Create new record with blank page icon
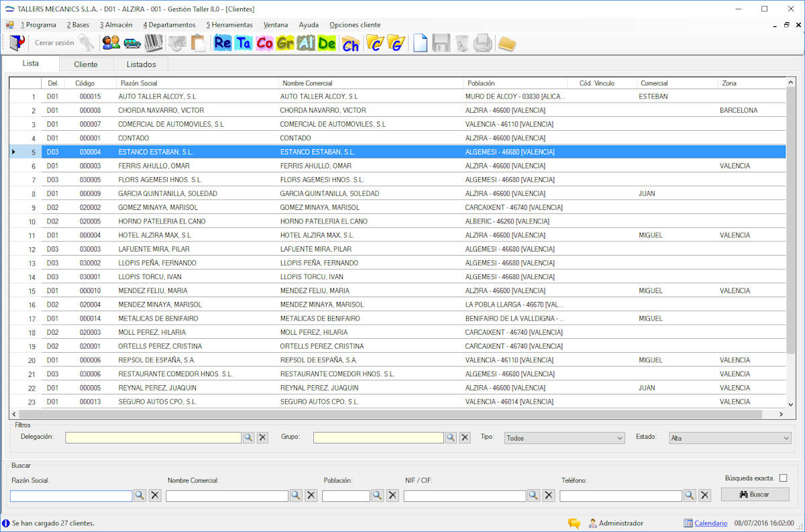This screenshot has width=805, height=532. click(x=420, y=43)
